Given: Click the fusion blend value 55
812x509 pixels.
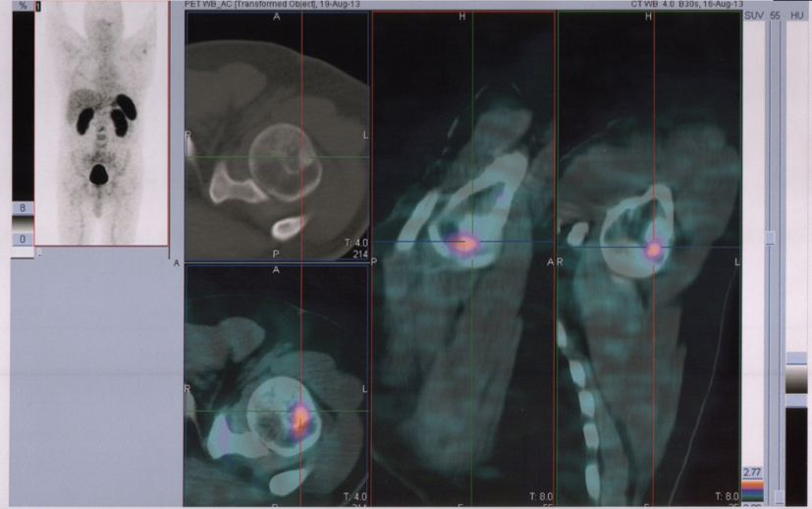Looking at the screenshot, I should [775, 18].
